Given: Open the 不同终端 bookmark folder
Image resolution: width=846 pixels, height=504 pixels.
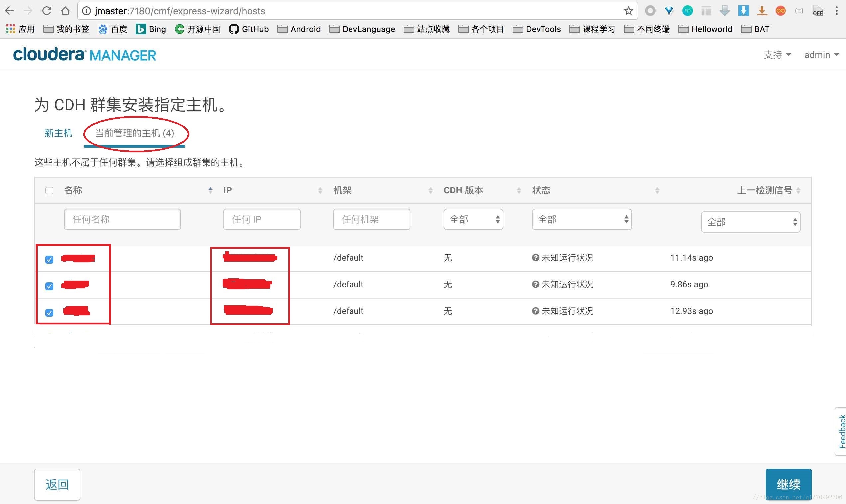Looking at the screenshot, I should (x=647, y=29).
